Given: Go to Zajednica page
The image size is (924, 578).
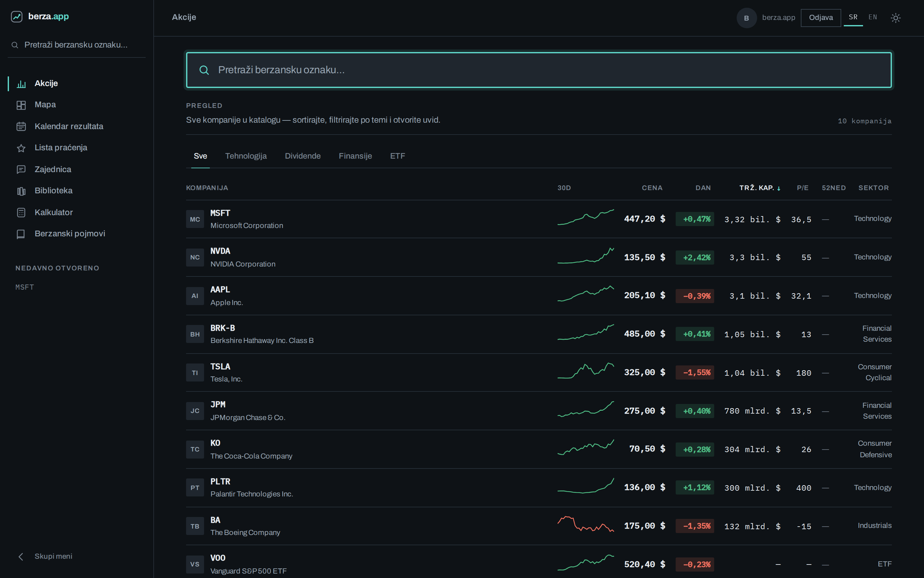Looking at the screenshot, I should (76, 169).
